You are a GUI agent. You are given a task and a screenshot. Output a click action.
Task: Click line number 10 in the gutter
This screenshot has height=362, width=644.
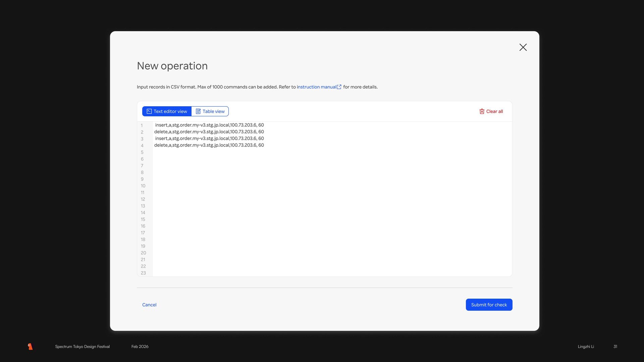tap(143, 186)
